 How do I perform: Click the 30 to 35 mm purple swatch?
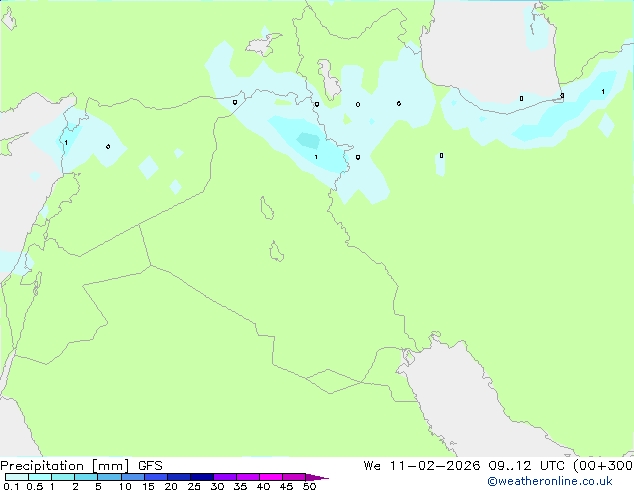[224, 477]
